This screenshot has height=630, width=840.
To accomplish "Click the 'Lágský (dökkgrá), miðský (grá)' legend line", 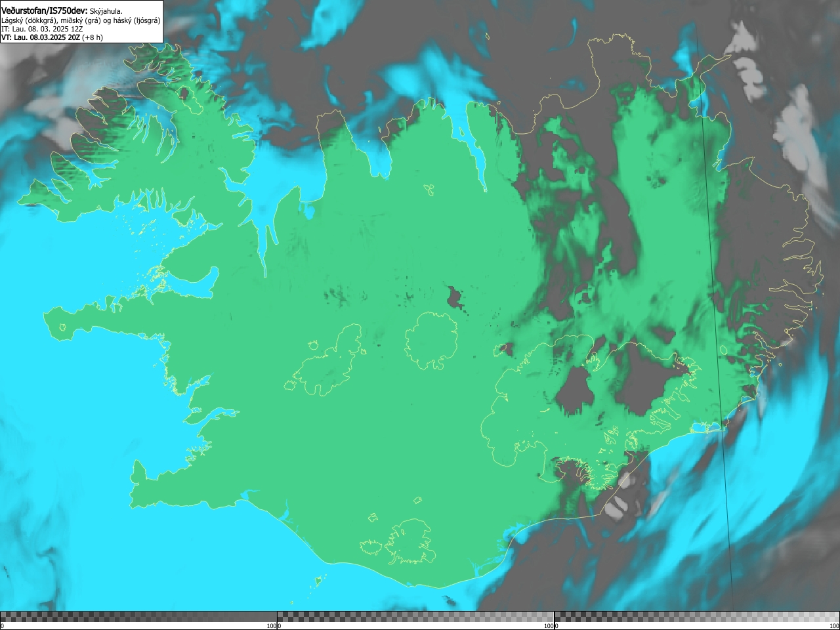I will [81, 20].
